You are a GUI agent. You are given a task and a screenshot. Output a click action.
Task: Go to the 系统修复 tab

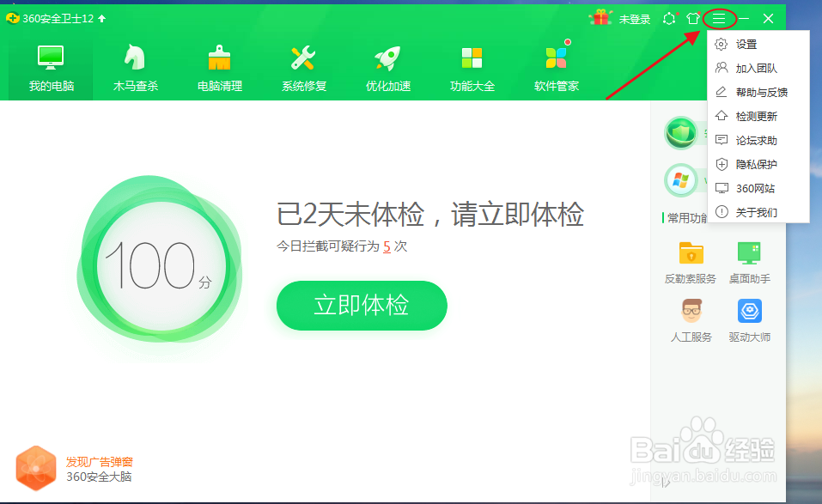pos(304,68)
